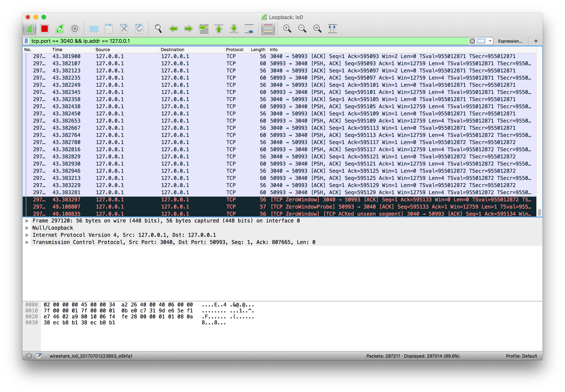The image size is (565, 392).
Task: Expand Internet Protocol Version 4 section
Action: (27, 235)
